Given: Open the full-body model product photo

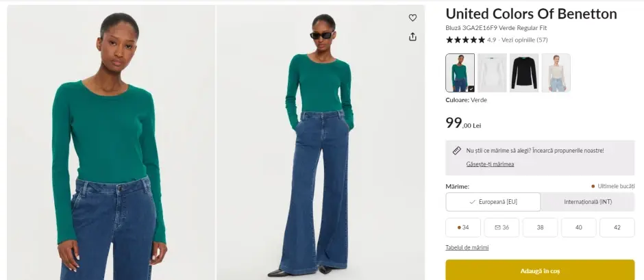Looking at the screenshot, I should coord(321,142).
